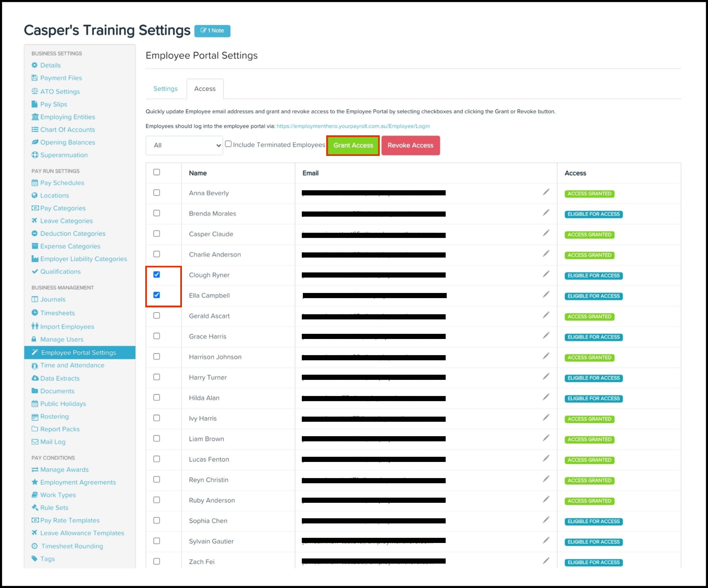Open the employee portal login URL link
This screenshot has height=588, width=708.
click(353, 126)
